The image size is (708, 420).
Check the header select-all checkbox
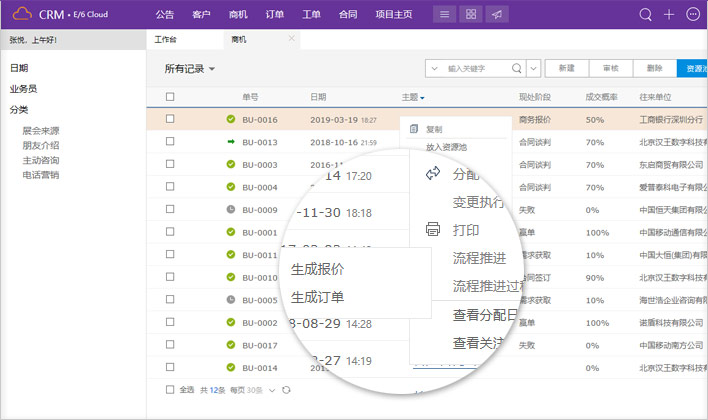(170, 97)
